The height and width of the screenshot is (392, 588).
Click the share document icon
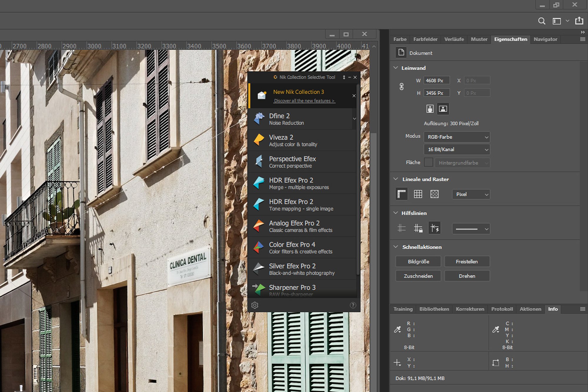[579, 21]
